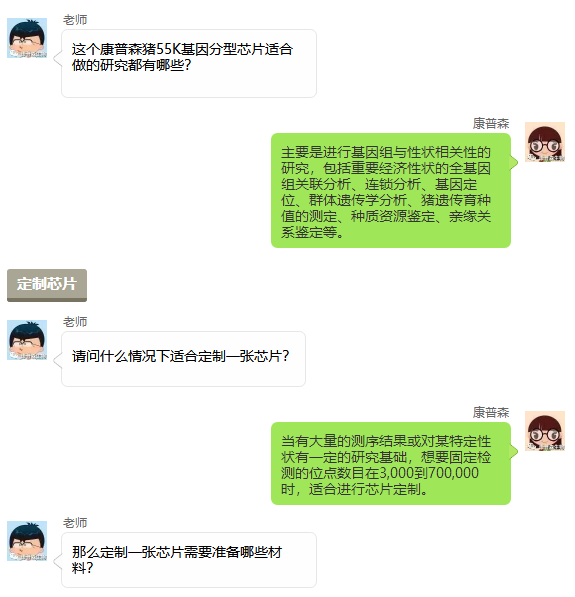Open the message 那么定制一张芯片需要准备哪些材料
This screenshot has width=575, height=597.
point(189,560)
